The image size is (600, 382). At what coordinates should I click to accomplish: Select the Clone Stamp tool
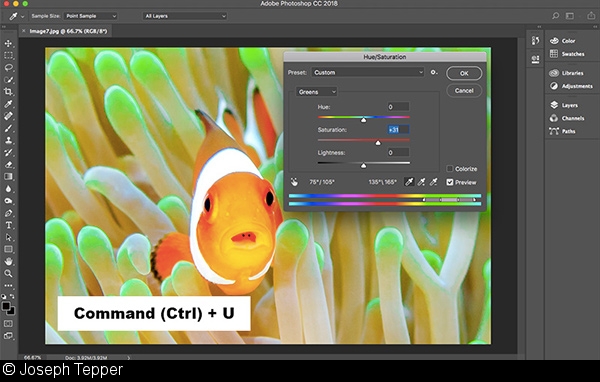(x=8, y=140)
